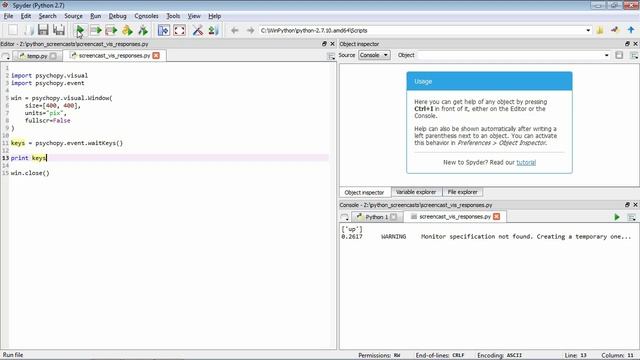Select the screencast_vis_responses.py console tab
This screenshot has width=640, height=360.
[455, 217]
